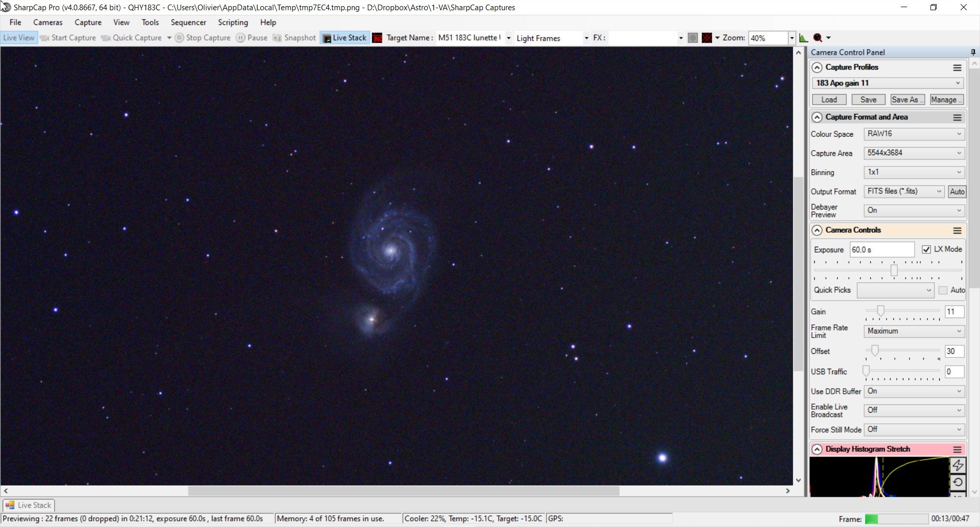Image resolution: width=980 pixels, height=527 pixels.
Task: Click the Auto output format button
Action: 957,191
